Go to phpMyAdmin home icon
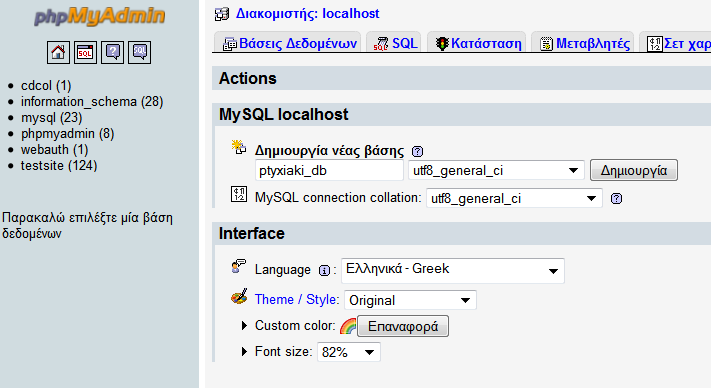 click(58, 53)
